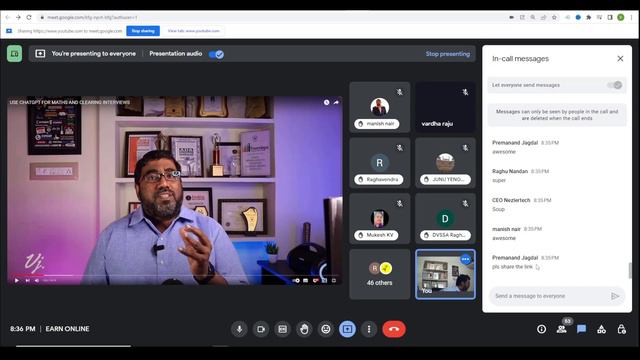This screenshot has width=640, height=360.
Task: Click the send message arrow icon
Action: [615, 296]
